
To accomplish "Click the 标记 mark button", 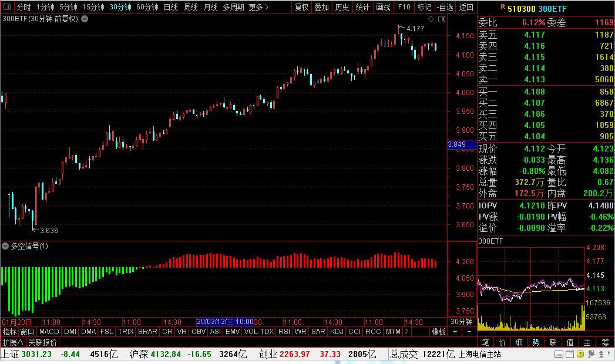I will 424,7.
